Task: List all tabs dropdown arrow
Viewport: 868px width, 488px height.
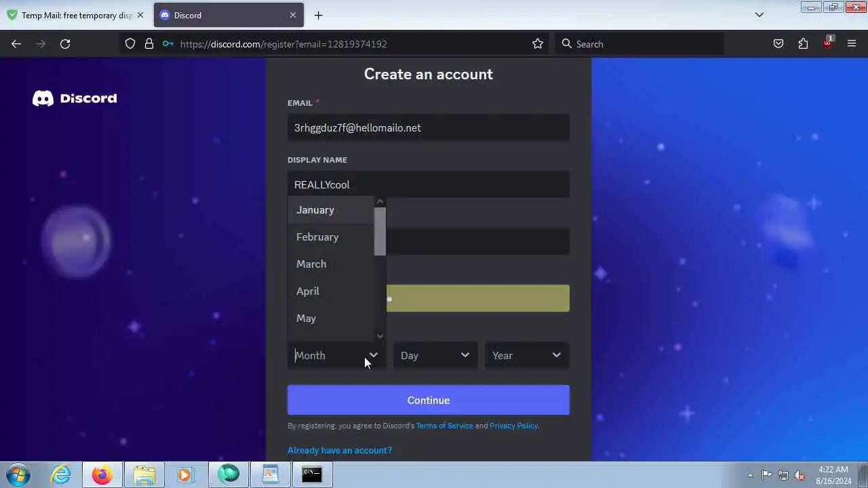Action: click(759, 15)
